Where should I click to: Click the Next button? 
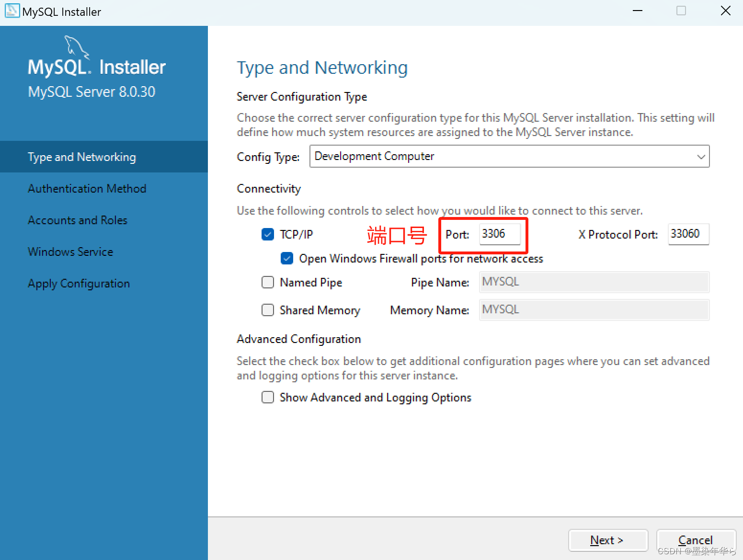tap(608, 540)
